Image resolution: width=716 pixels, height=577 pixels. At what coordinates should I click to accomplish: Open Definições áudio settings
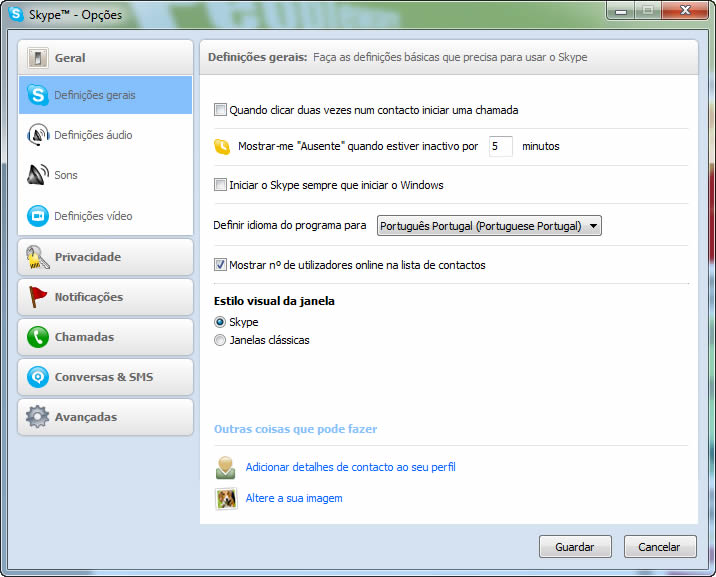[105, 135]
